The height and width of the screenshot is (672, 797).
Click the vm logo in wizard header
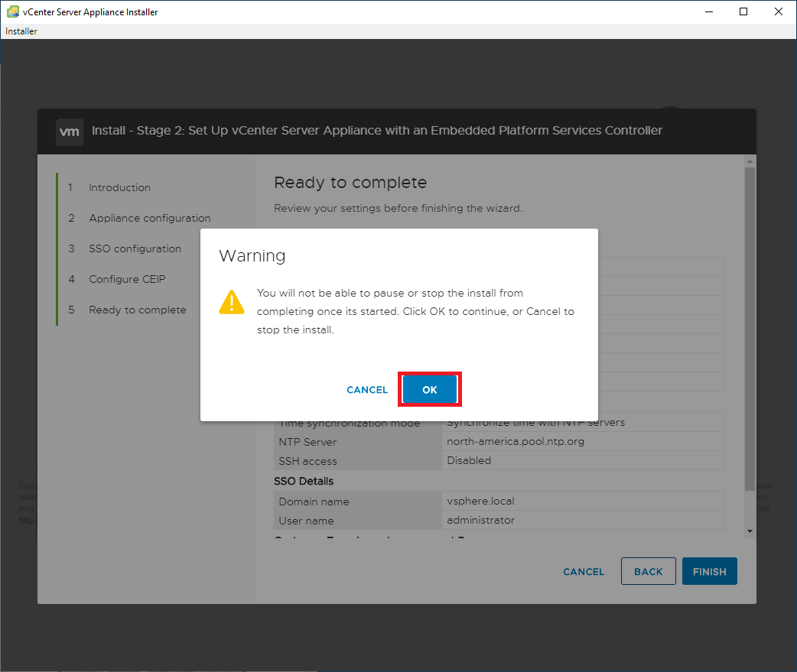pos(70,131)
